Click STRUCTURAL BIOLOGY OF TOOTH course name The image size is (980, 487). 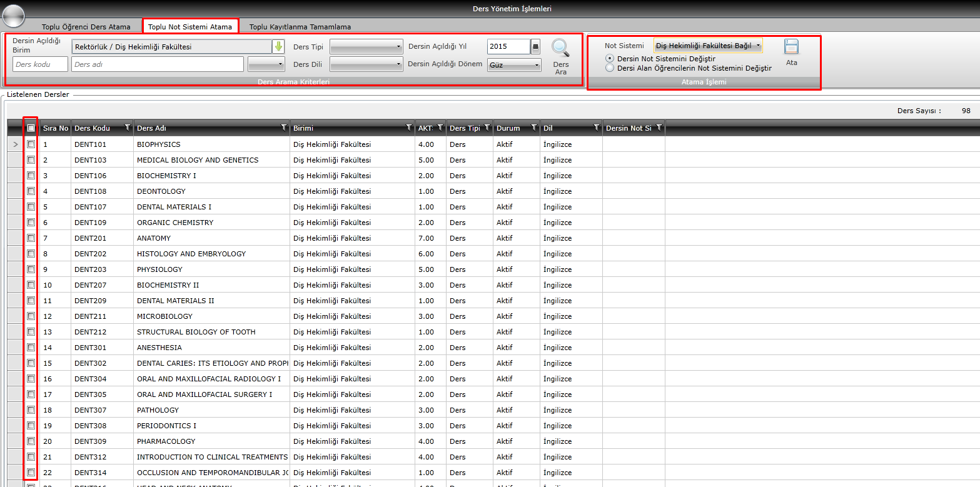tap(196, 332)
